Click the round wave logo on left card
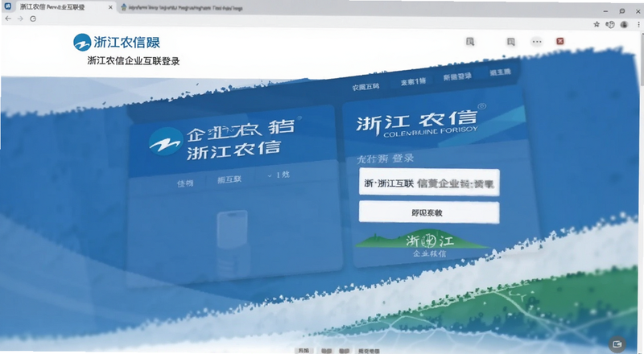The image size is (644, 354). tap(166, 142)
